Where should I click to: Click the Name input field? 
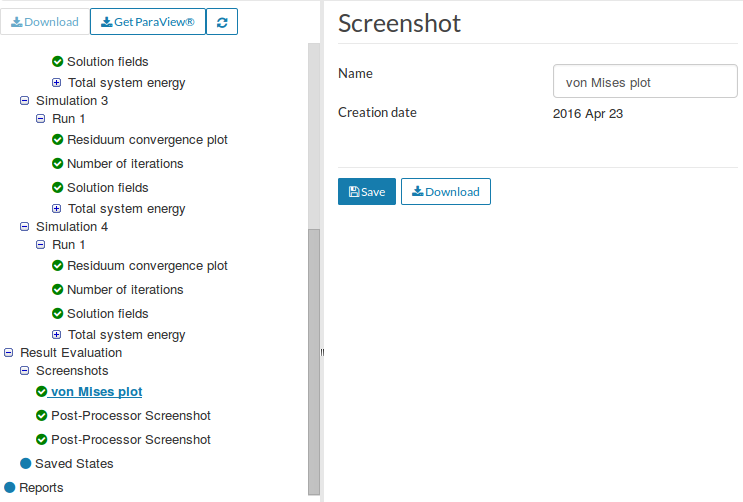pyautogui.click(x=644, y=83)
